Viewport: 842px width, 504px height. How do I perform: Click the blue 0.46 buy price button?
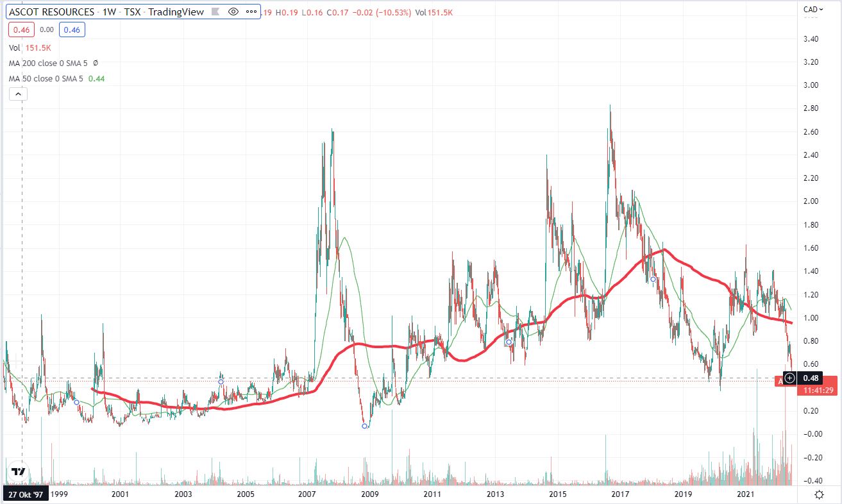click(x=71, y=29)
